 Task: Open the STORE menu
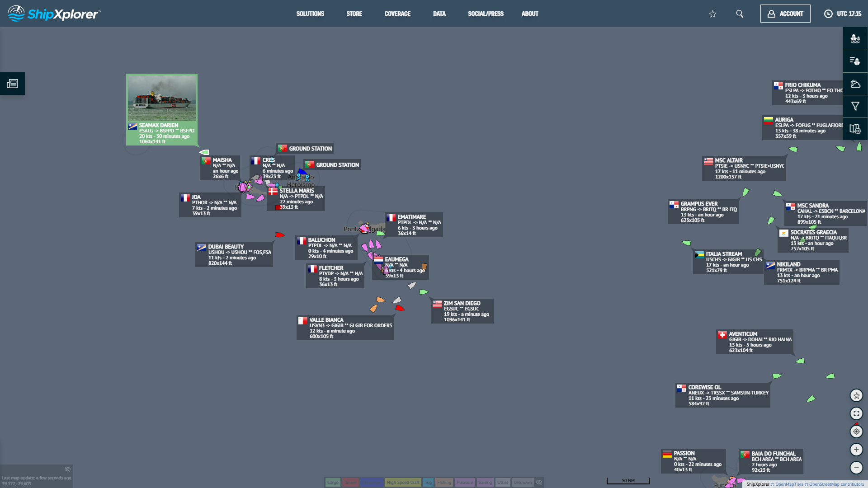point(354,14)
